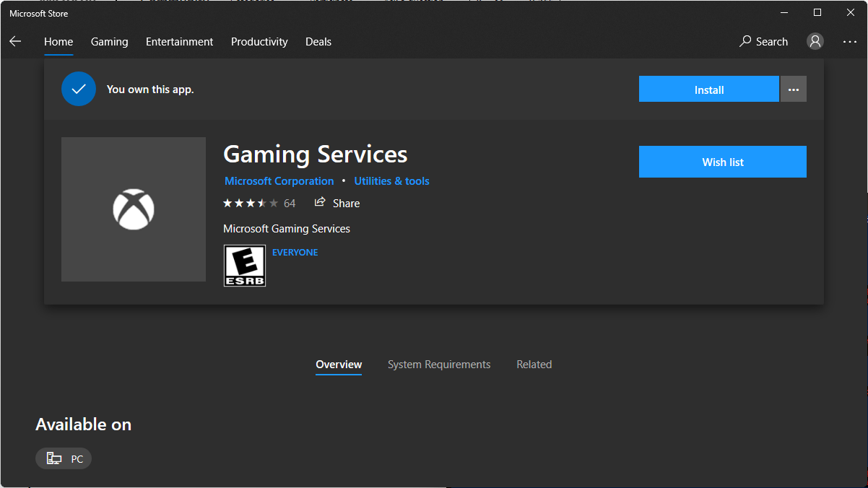Select the PC device chip

[64, 458]
